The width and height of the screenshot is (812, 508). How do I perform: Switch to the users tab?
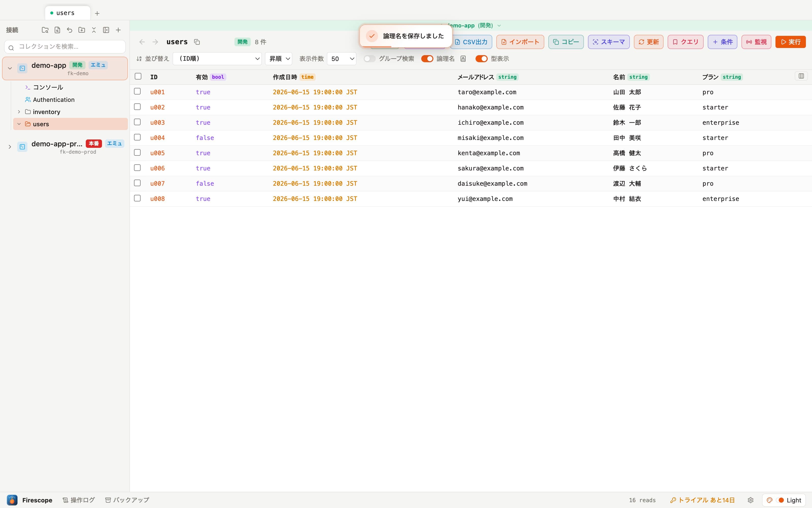click(67, 13)
